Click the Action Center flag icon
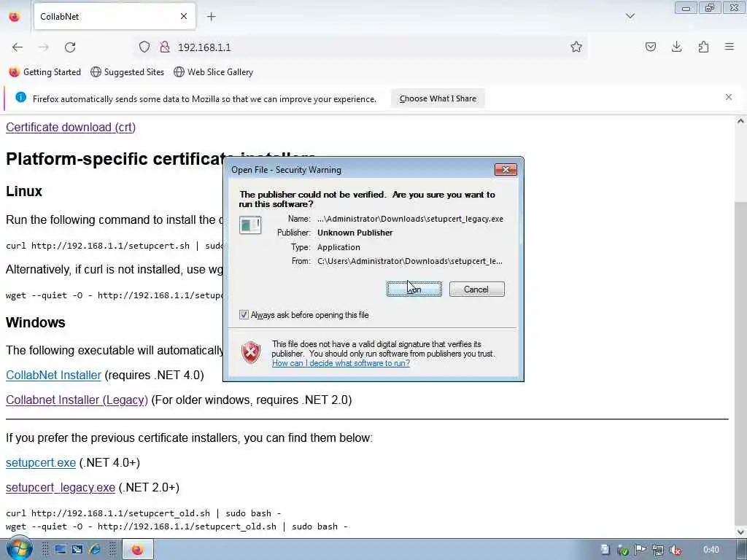Screen dimensions: 747x560 coord(640,551)
